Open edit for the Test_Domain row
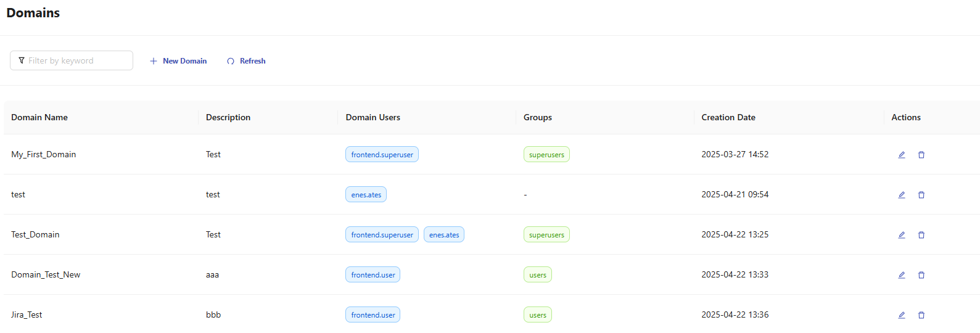Screen dimensions: 980x333 pyautogui.click(x=901, y=235)
